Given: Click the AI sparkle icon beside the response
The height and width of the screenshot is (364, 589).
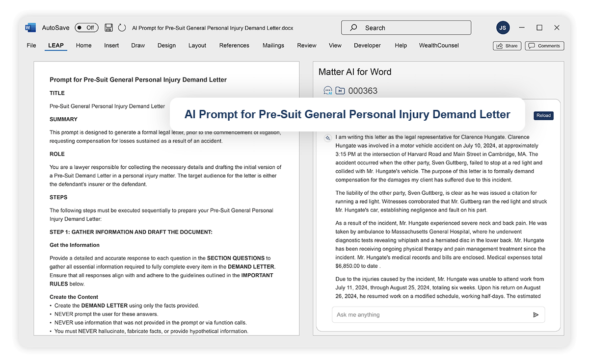Looking at the screenshot, I should pos(328,138).
